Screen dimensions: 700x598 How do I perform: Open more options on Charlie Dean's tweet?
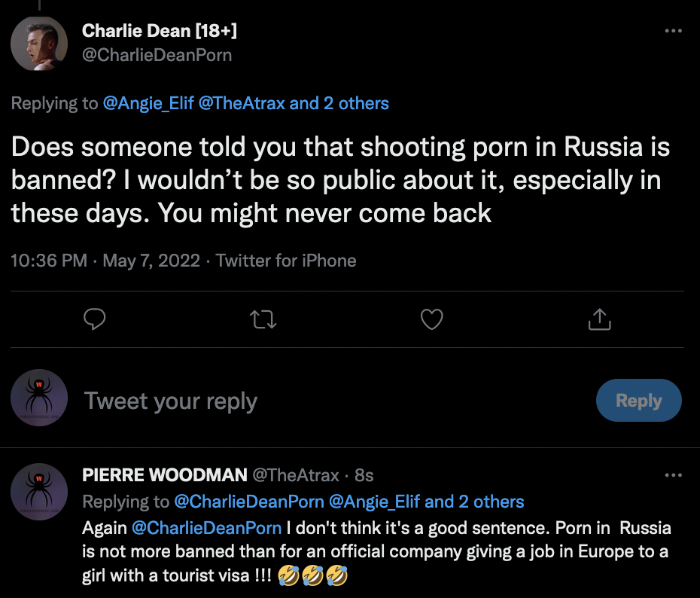point(674,32)
